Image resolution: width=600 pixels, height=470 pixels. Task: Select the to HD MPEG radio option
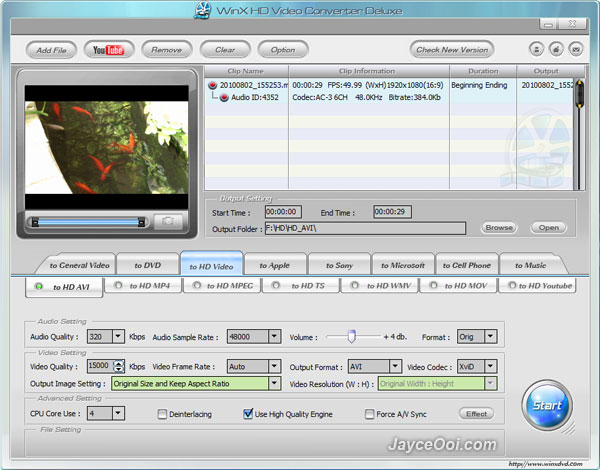pyautogui.click(x=197, y=285)
